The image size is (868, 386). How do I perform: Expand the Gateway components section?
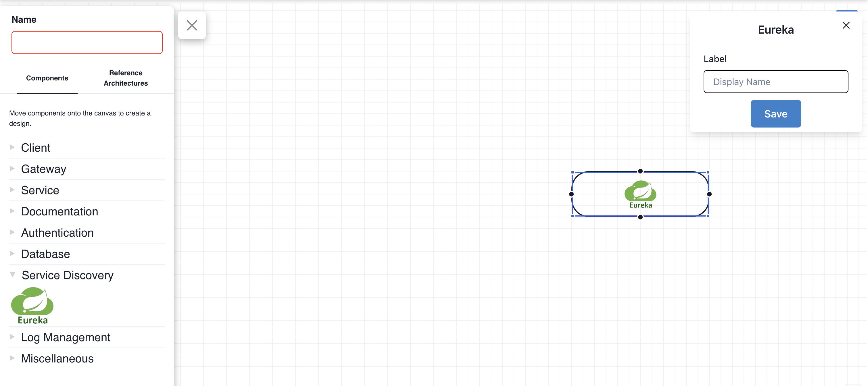coord(12,168)
